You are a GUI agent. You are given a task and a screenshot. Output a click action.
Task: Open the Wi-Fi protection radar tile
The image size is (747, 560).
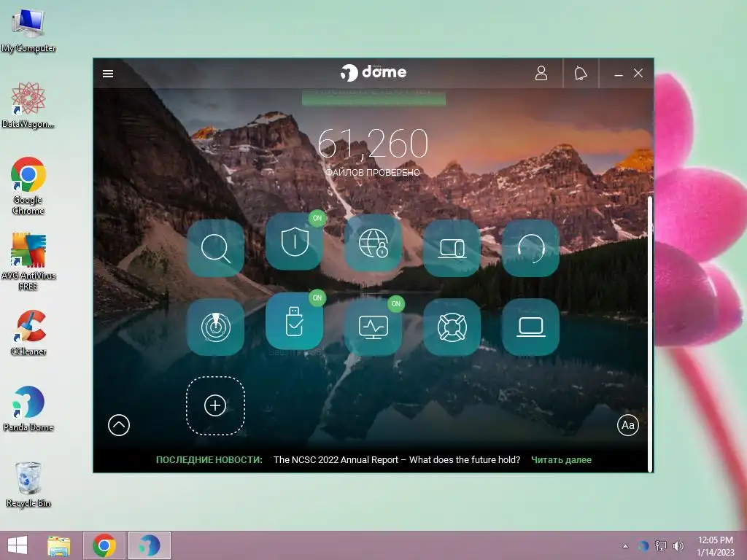(215, 327)
